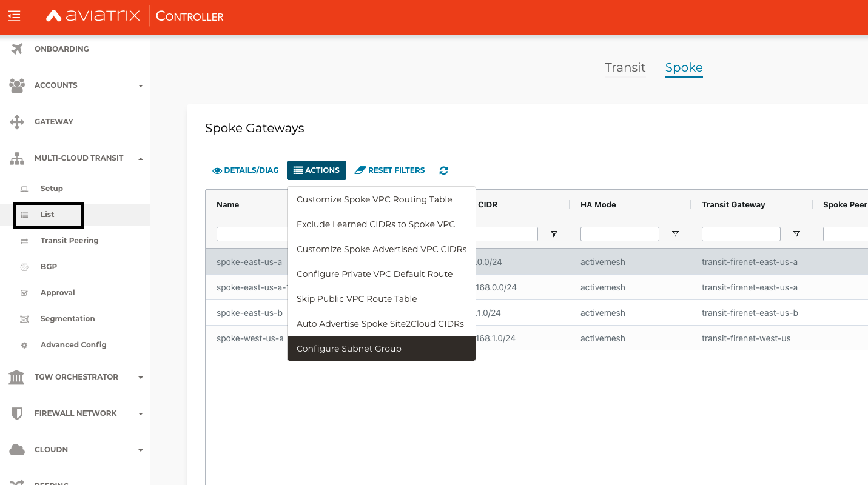This screenshot has width=868, height=485.
Task: Click the Multi-Cloud Transit sidebar icon
Action: click(x=16, y=158)
